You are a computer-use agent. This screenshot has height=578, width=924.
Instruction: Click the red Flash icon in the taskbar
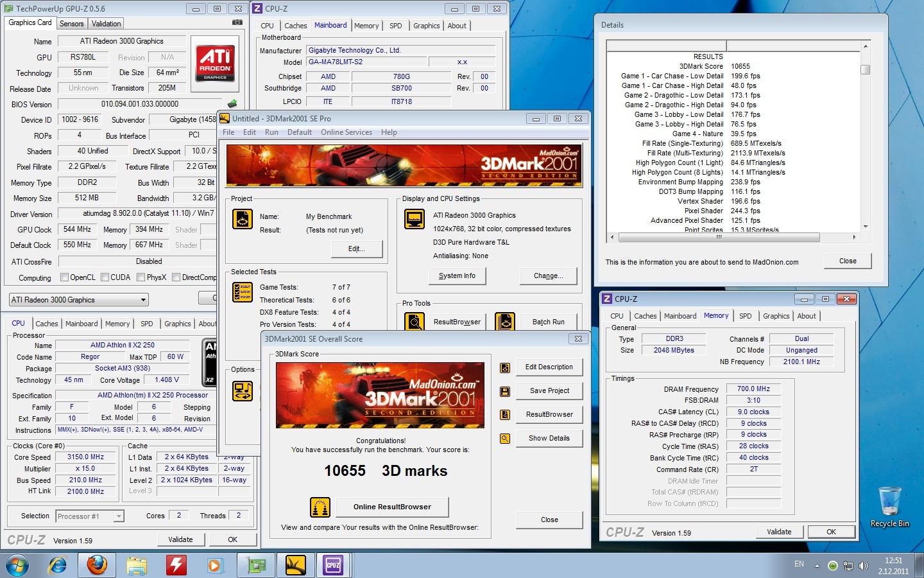176,565
